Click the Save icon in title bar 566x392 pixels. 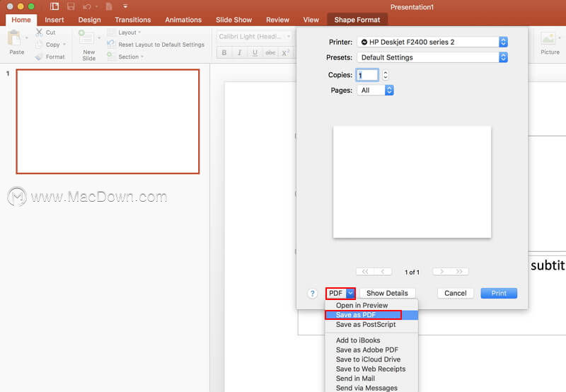[71, 6]
